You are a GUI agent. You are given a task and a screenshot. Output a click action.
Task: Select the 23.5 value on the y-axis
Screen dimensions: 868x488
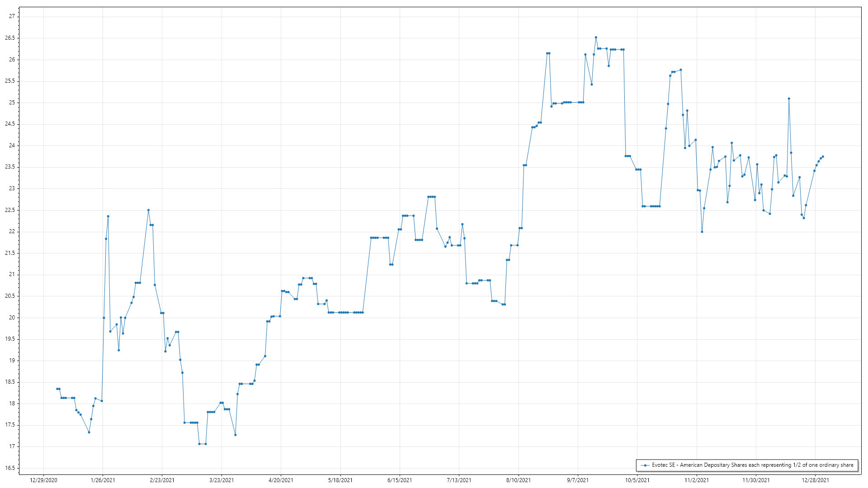click(10, 167)
